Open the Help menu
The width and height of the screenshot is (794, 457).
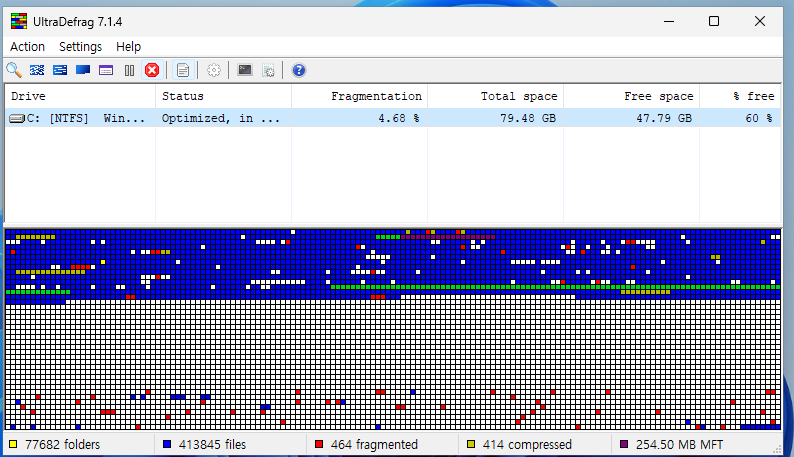pos(128,47)
